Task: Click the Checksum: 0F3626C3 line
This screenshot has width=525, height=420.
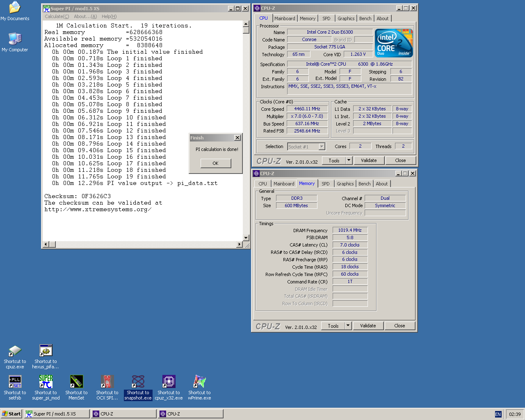Action: pos(78,196)
